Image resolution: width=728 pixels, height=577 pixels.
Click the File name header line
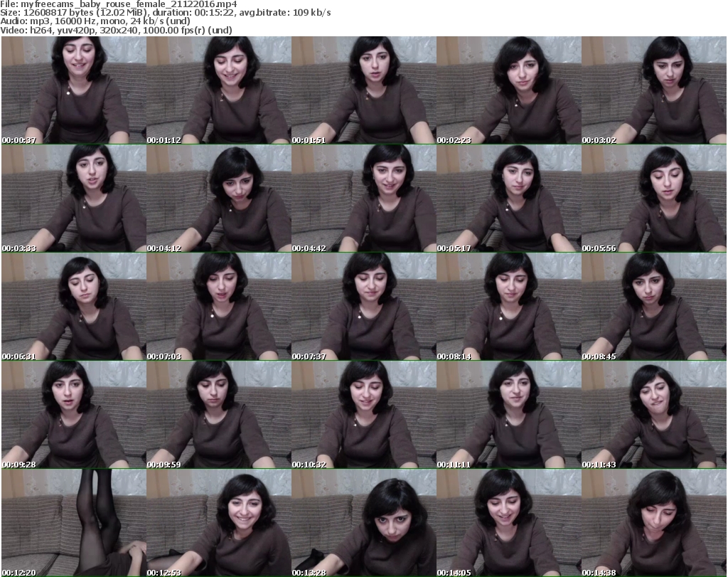(x=119, y=4)
